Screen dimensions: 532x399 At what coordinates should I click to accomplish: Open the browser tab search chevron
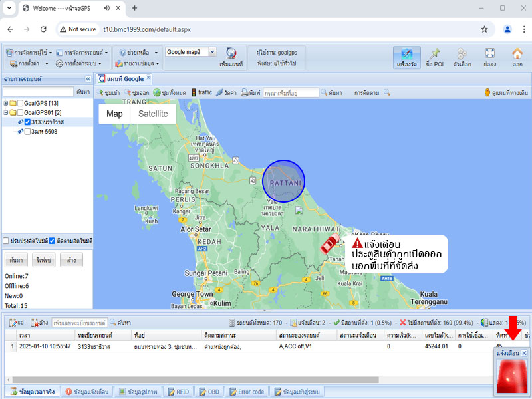click(x=9, y=8)
